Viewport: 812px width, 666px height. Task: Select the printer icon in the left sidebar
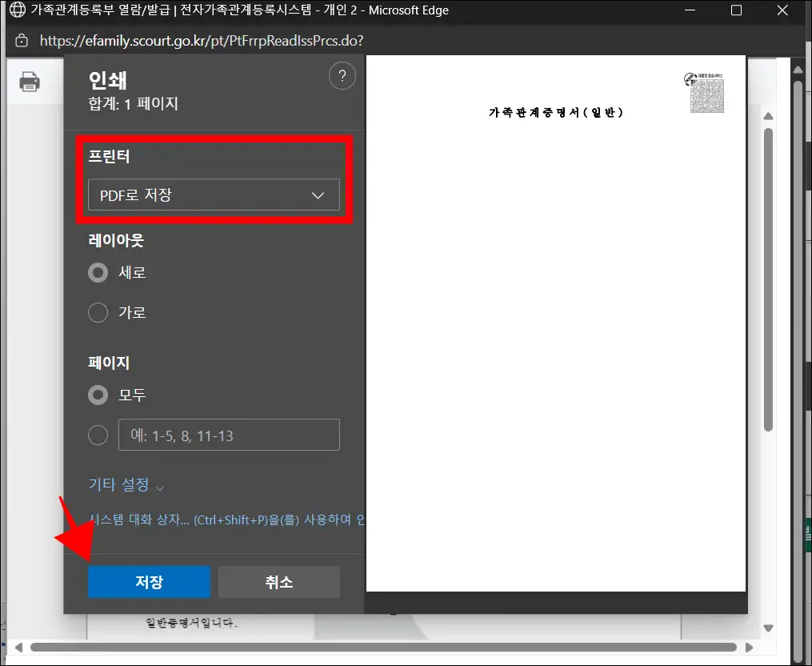point(30,81)
